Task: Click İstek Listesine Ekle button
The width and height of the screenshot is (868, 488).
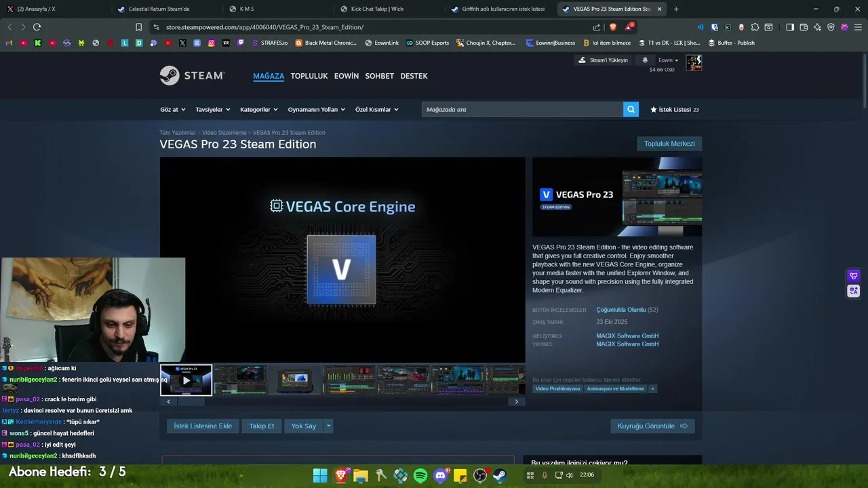Action: pos(203,426)
